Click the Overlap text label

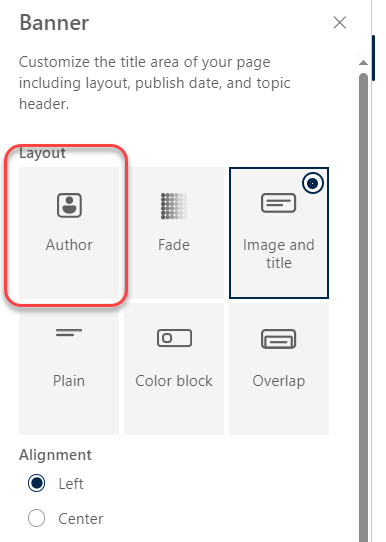(279, 381)
